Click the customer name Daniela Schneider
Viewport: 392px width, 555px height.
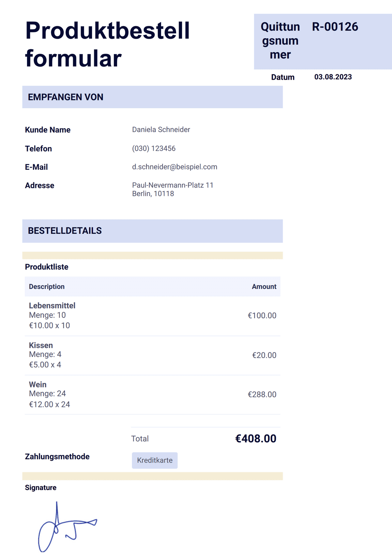click(161, 130)
